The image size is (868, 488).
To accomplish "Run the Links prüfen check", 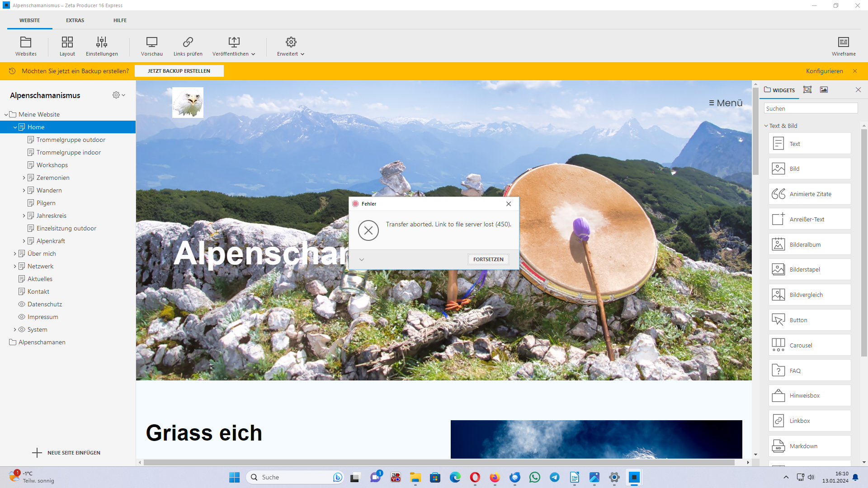I will point(188,46).
